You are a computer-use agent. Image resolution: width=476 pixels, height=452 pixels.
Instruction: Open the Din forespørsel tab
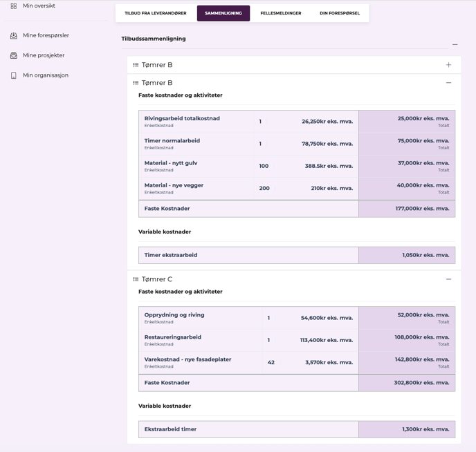pos(339,13)
